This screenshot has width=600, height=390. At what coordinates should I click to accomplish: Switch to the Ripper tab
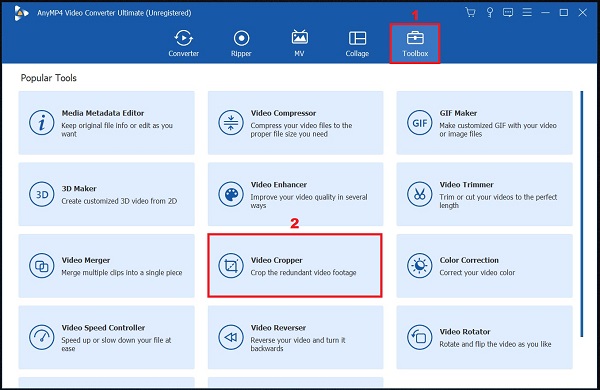point(241,44)
